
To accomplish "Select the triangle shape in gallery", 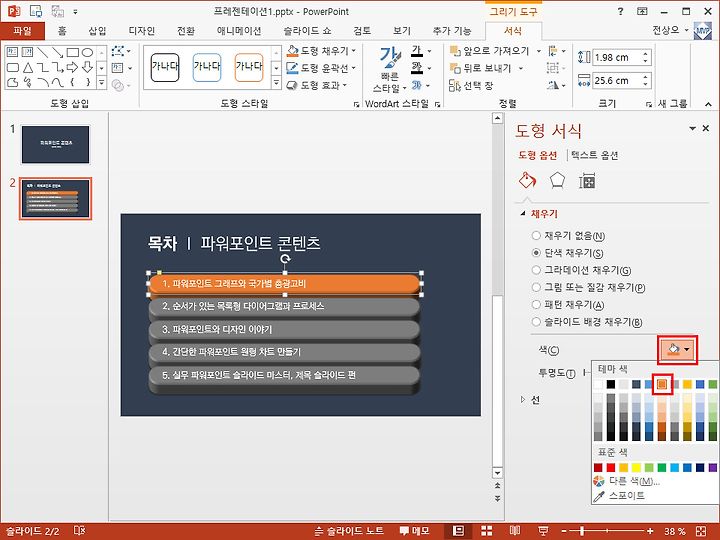I will (x=28, y=68).
